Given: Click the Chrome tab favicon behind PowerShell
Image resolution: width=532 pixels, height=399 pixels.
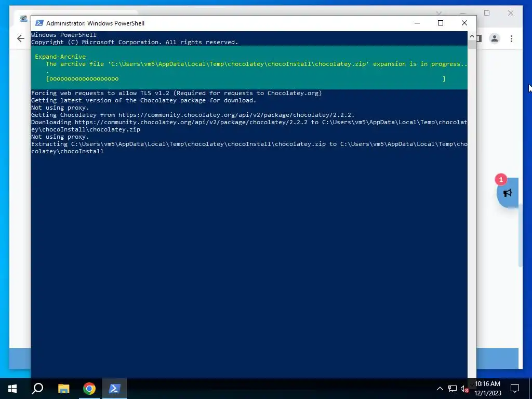Looking at the screenshot, I should point(23,19).
